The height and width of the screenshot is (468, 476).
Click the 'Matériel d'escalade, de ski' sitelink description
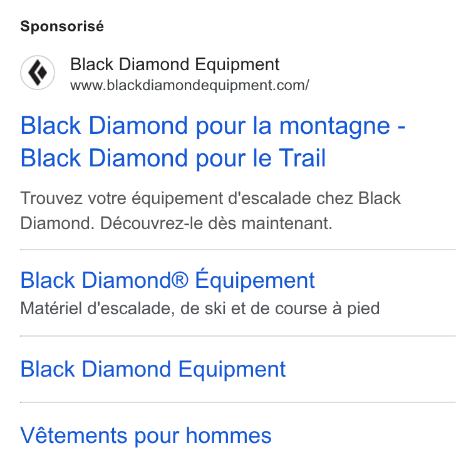200,308
